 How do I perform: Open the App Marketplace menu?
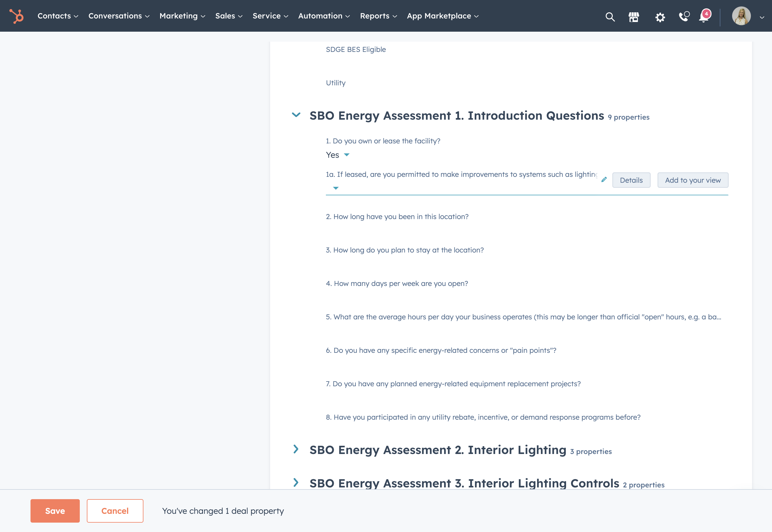443,16
